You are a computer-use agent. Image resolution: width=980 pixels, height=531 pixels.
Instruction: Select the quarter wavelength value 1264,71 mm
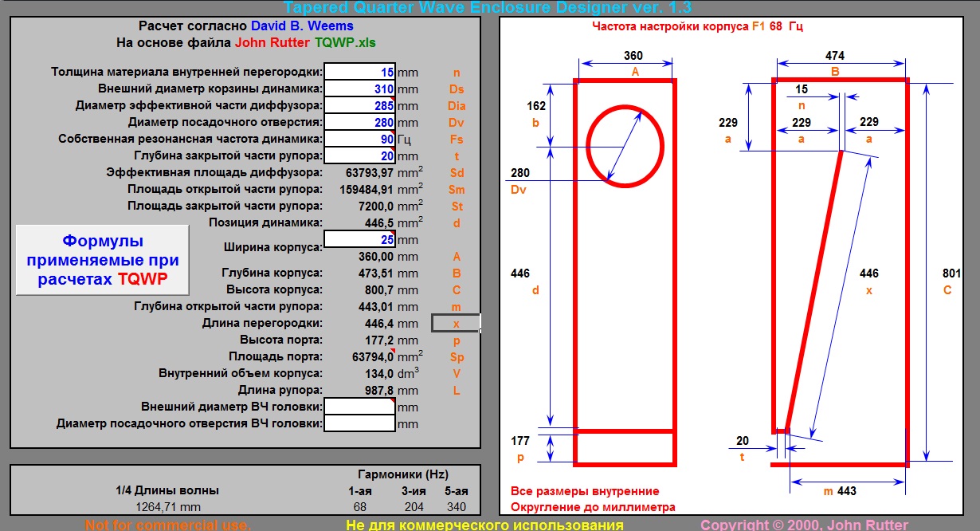click(x=158, y=507)
